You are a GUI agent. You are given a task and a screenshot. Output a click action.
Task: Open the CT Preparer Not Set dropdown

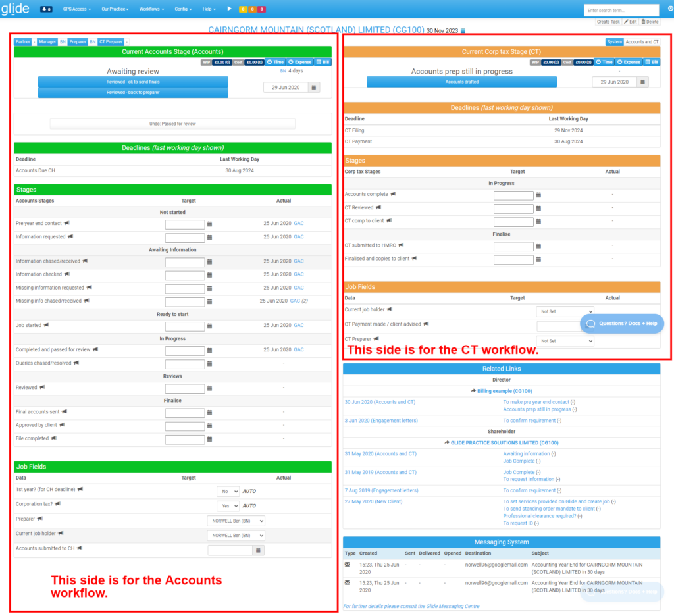(x=565, y=341)
